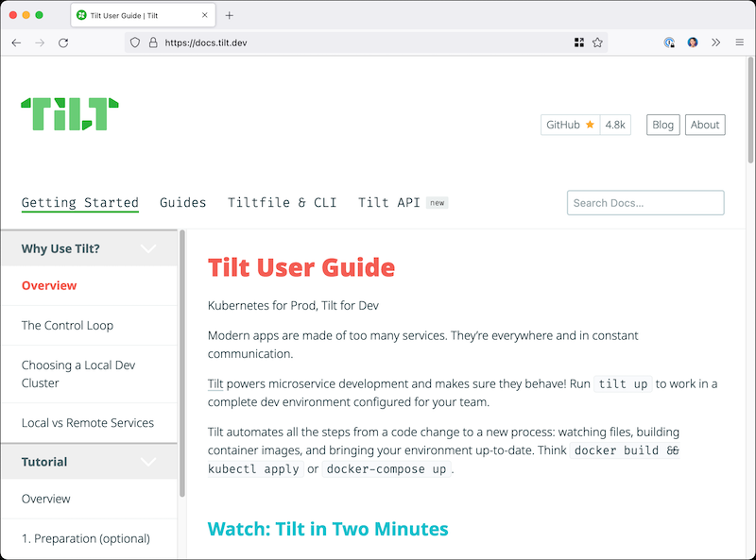Click the 4.8k star count
The image size is (756, 560).
(x=615, y=125)
